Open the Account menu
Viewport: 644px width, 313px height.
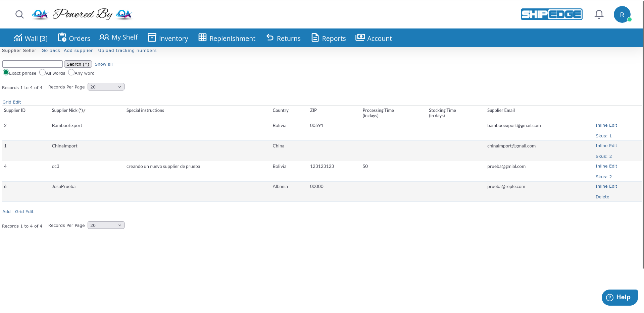click(x=374, y=38)
